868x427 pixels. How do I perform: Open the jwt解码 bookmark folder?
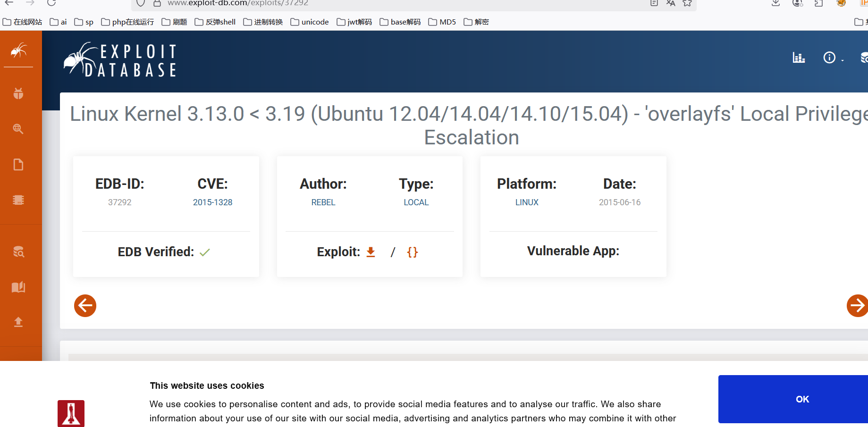click(354, 22)
